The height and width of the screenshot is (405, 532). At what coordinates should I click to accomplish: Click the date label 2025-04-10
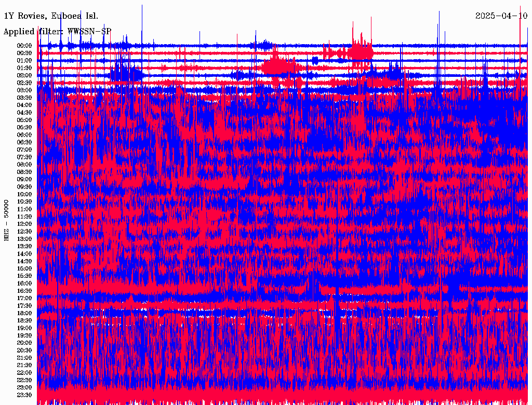[x=501, y=16]
